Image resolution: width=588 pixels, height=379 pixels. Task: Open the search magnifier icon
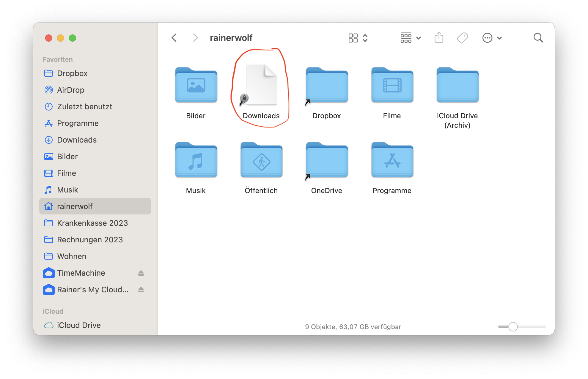(x=538, y=38)
